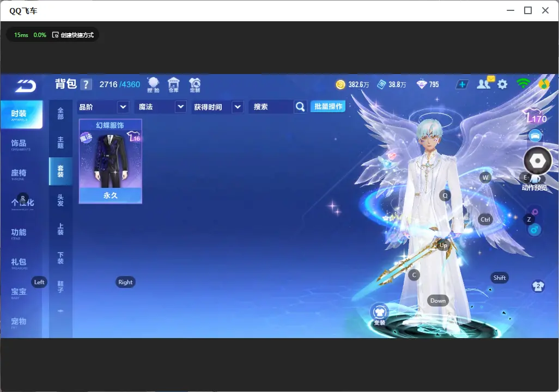Open 动作预览 action preview
This screenshot has width=559, height=392.
(534, 187)
